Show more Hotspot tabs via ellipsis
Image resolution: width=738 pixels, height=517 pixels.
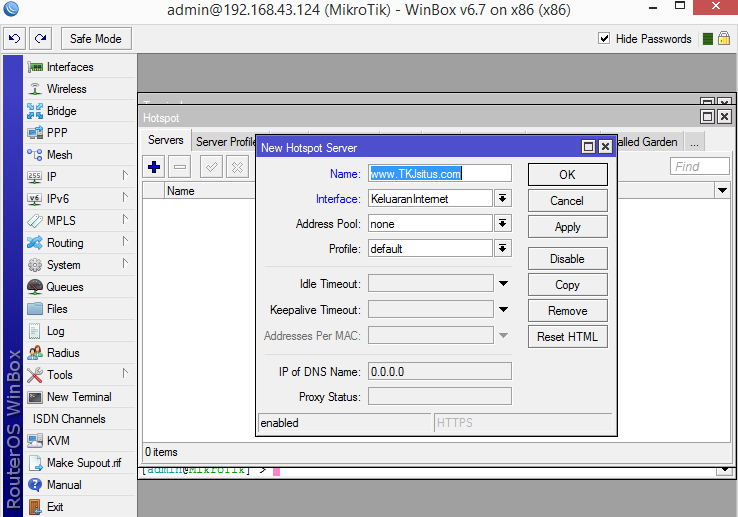click(x=694, y=142)
